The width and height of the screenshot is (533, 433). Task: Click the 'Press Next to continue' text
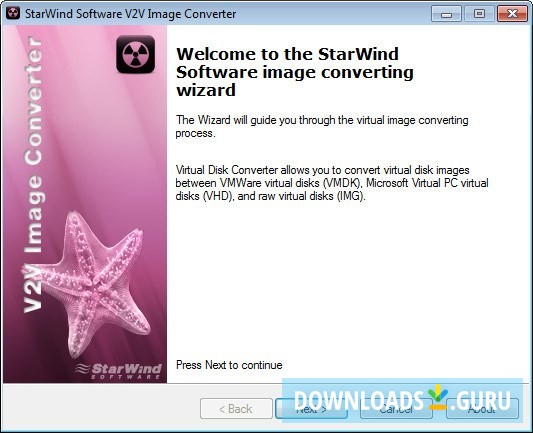pos(229,365)
